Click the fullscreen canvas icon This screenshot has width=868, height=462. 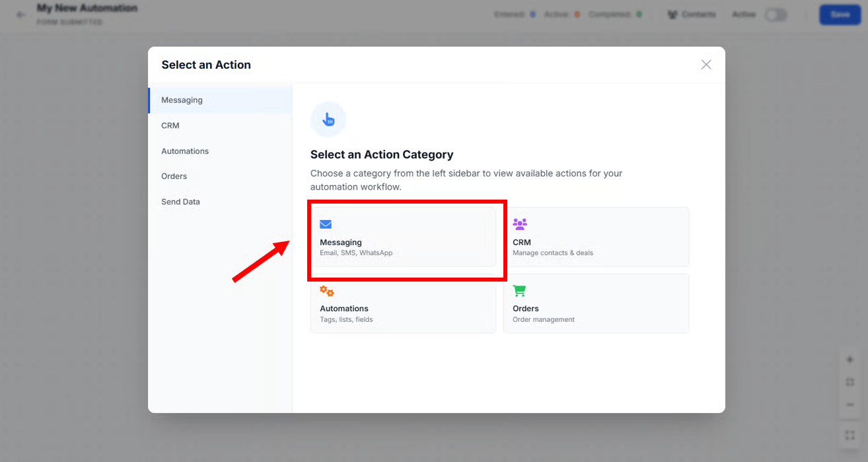(850, 436)
